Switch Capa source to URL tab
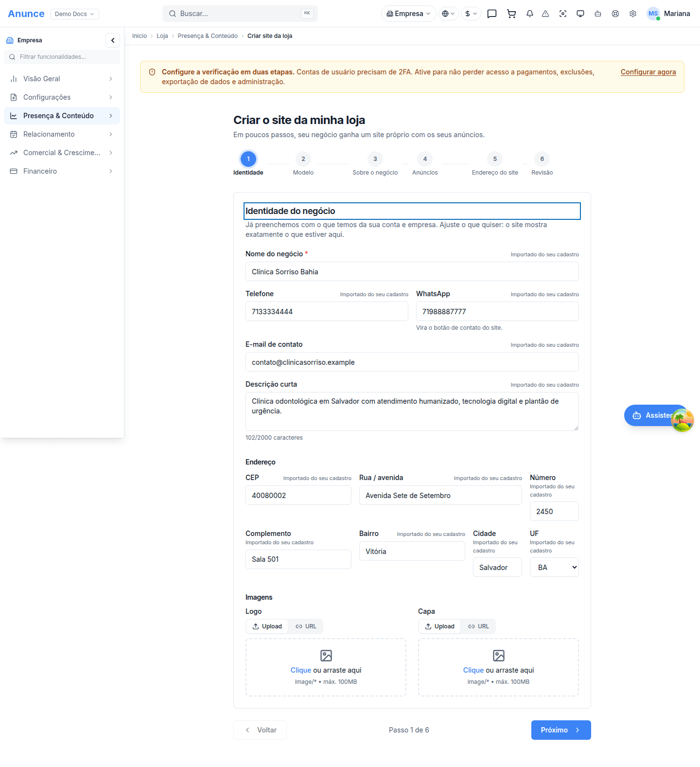The width and height of the screenshot is (700, 767). (478, 626)
